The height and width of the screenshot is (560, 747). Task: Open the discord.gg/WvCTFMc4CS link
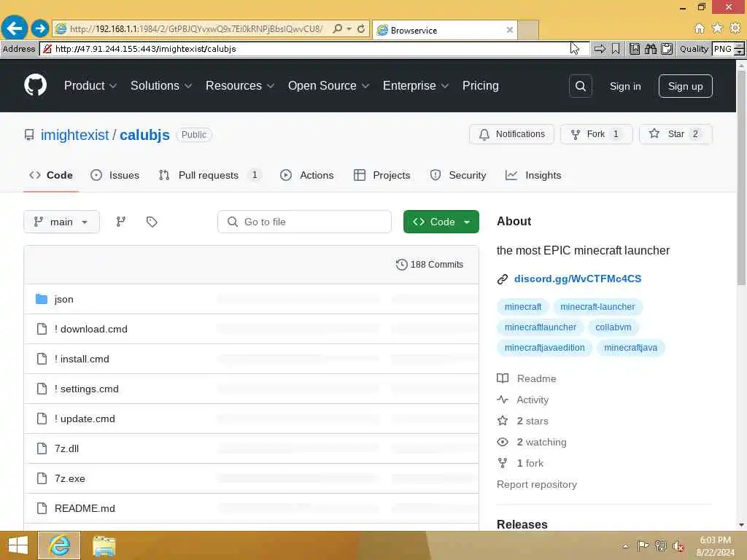tap(578, 279)
